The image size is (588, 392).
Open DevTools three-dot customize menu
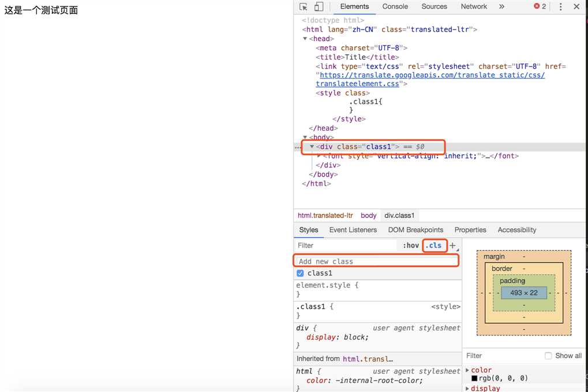(561, 7)
